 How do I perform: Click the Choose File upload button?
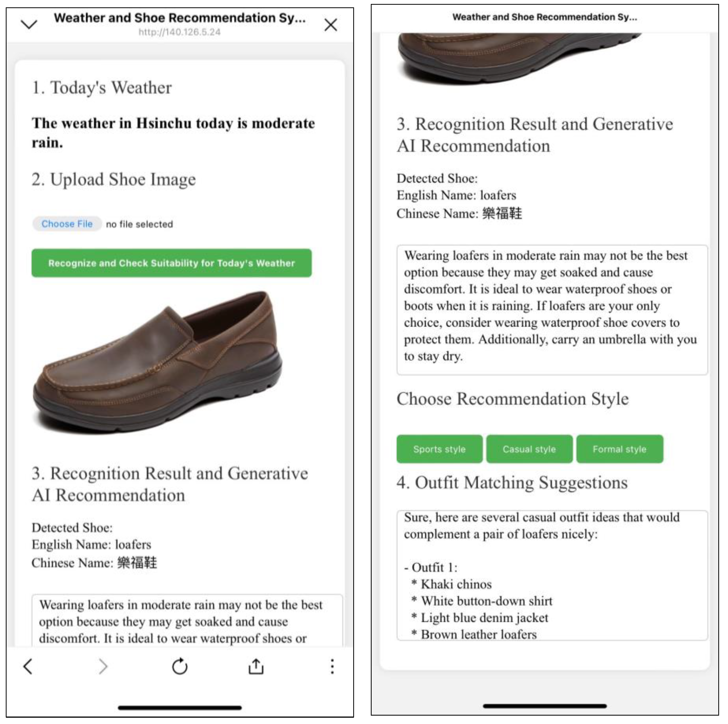tap(67, 224)
